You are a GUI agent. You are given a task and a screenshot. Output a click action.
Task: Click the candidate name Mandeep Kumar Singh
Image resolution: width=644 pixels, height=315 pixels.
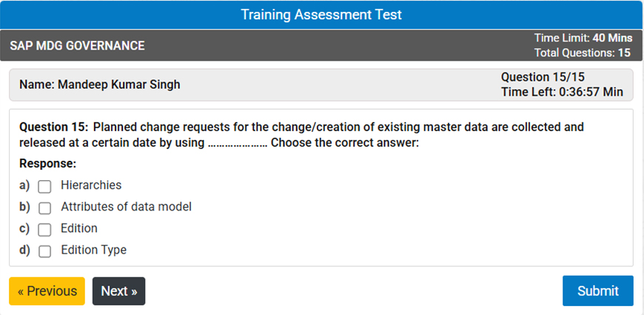pos(99,84)
